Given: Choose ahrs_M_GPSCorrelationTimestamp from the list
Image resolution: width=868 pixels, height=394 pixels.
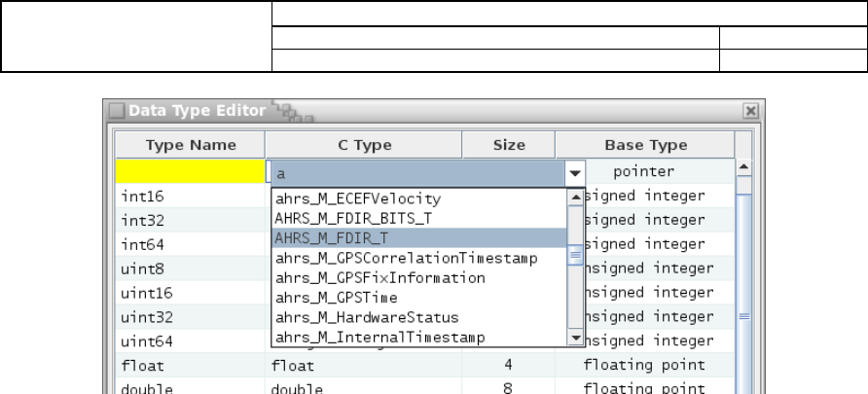Looking at the screenshot, I should pos(419,259).
